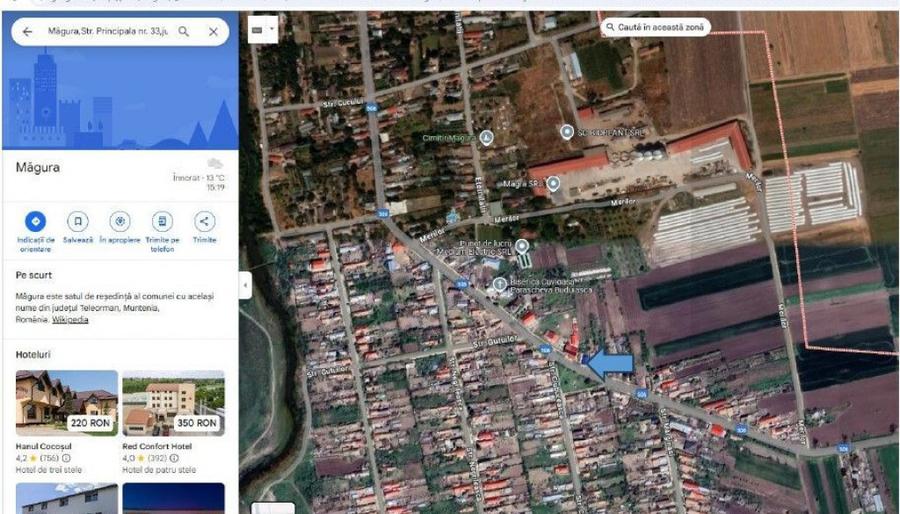Screen dimensions: 900x514
Task: Select Hanul Cocoșul hotel thumbnail
Action: tap(67, 403)
